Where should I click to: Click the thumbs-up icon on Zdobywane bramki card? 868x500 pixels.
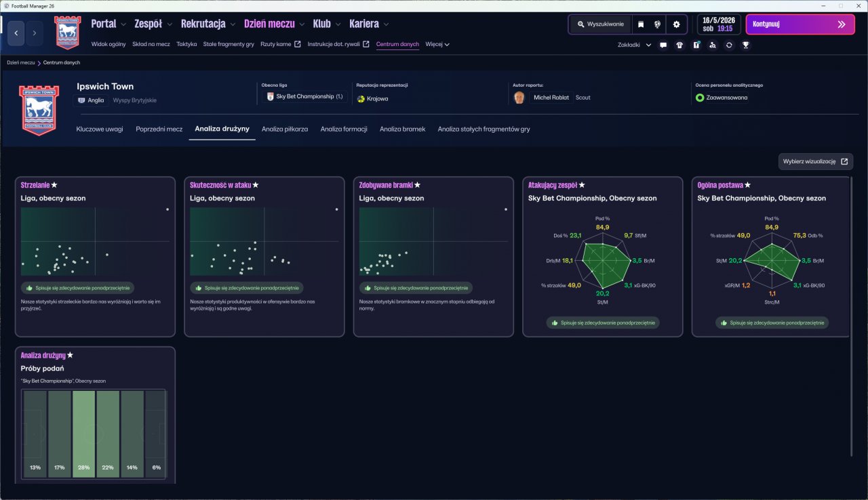[368, 288]
